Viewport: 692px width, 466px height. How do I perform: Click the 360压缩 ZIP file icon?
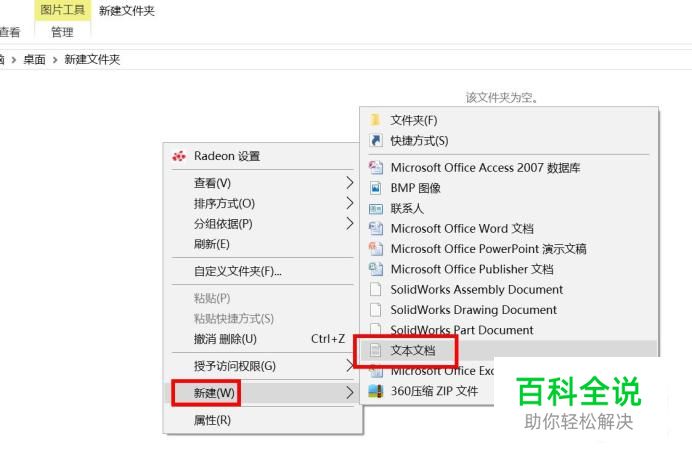coord(376,391)
